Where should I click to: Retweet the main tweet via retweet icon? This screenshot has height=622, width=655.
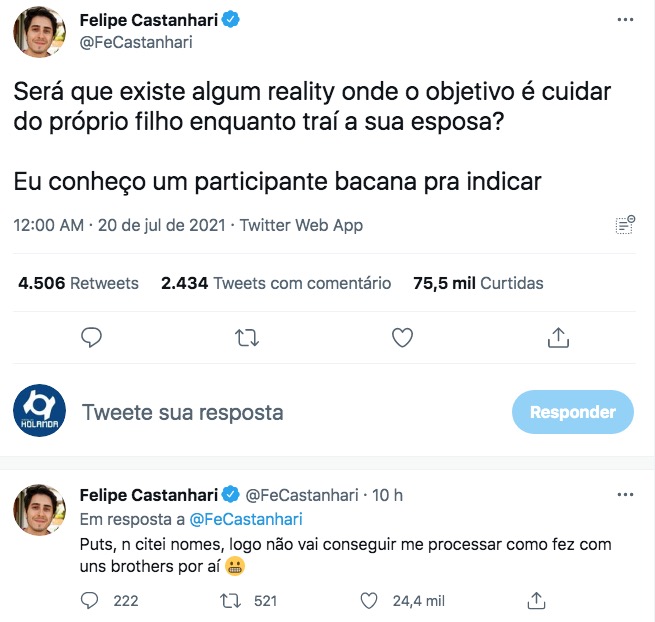[x=247, y=338]
